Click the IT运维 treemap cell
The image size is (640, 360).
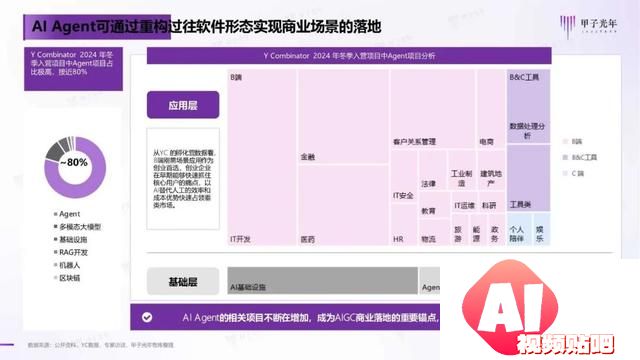[465, 202]
